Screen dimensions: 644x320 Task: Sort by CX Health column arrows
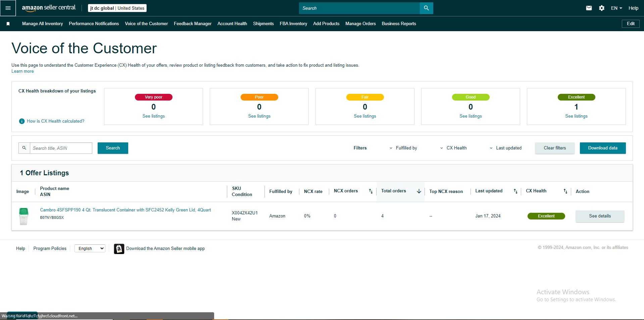click(565, 191)
